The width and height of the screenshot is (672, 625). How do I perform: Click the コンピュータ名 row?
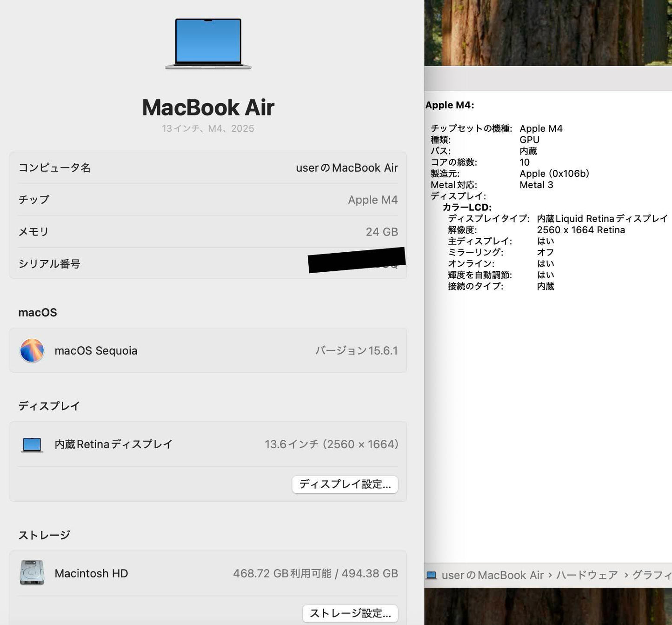click(x=208, y=168)
